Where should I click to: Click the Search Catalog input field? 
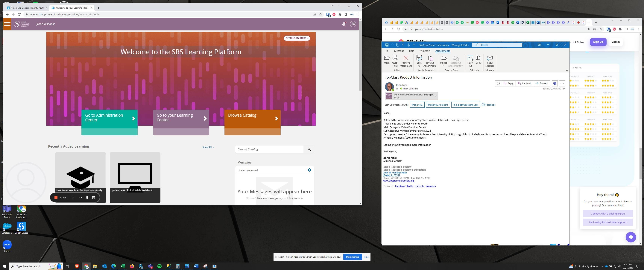pyautogui.click(x=269, y=149)
